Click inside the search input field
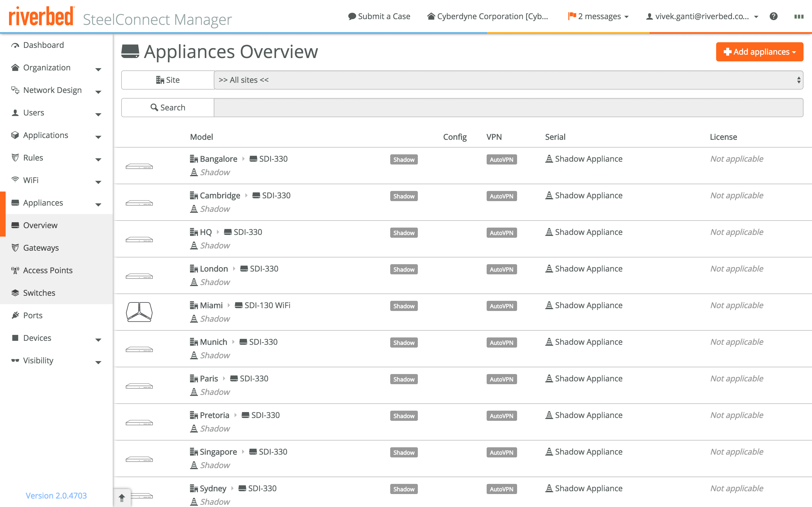This screenshot has width=812, height=507. (x=503, y=107)
